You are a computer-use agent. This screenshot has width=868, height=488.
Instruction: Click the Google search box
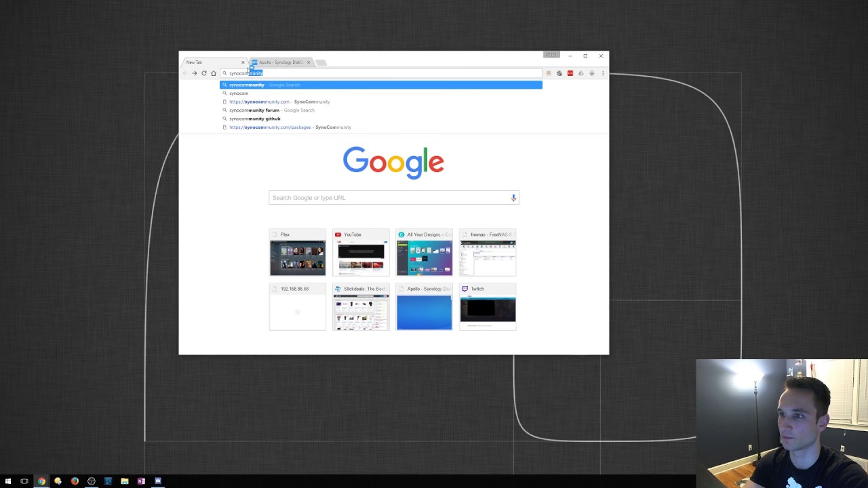tap(394, 198)
